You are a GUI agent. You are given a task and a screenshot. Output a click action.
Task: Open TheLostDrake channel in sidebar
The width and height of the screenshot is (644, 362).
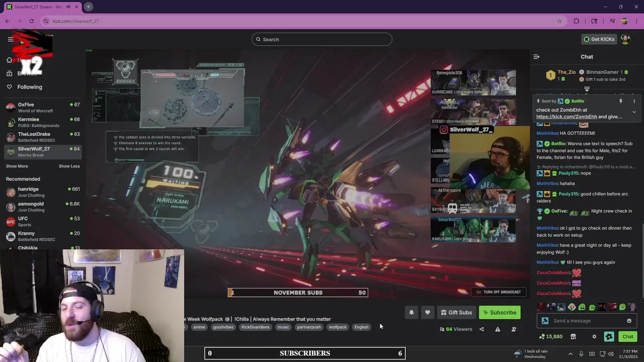[x=43, y=137]
